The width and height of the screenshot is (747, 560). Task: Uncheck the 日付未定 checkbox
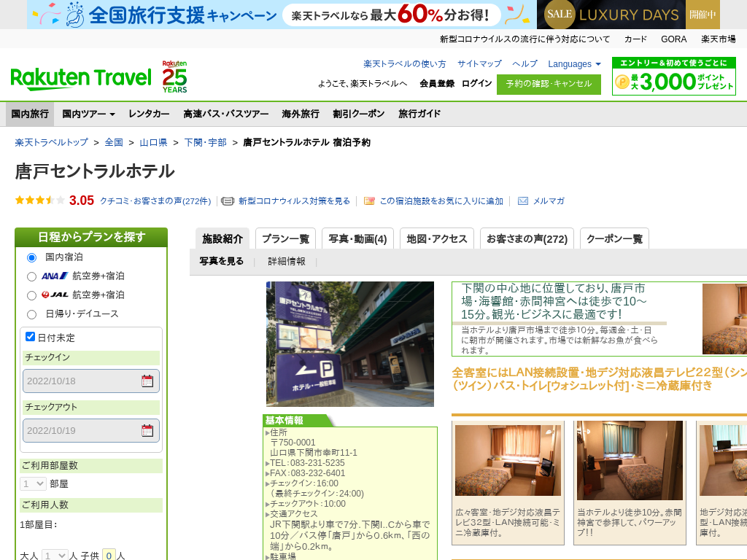[30, 337]
